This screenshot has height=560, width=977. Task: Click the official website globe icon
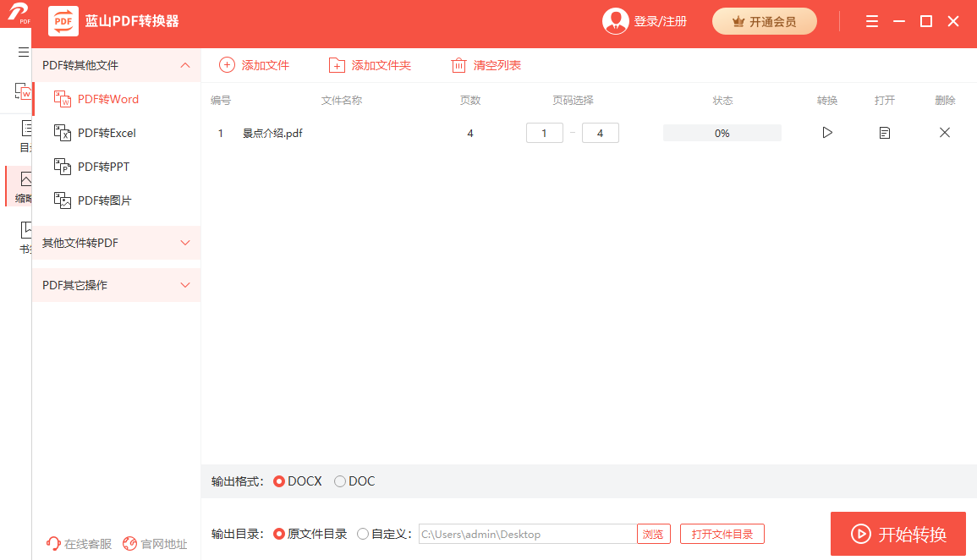click(129, 544)
